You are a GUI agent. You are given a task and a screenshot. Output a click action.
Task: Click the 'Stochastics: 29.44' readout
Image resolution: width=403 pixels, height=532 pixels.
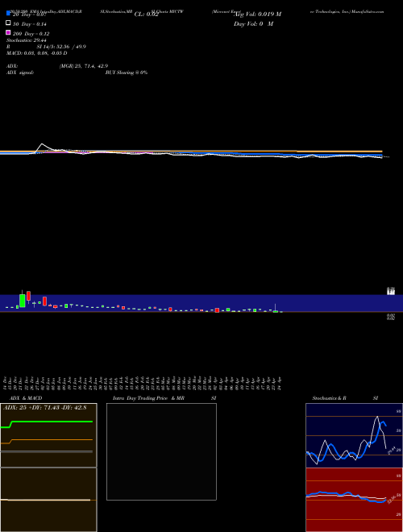[x=27, y=40]
